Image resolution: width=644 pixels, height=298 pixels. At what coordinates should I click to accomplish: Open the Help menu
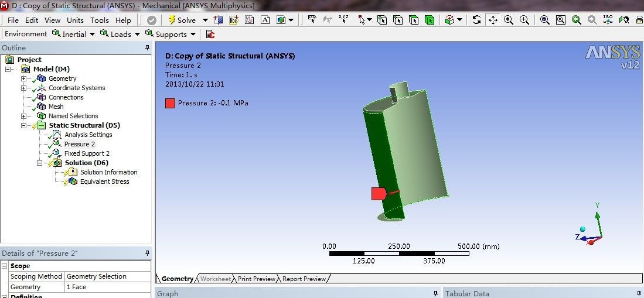[x=123, y=20]
